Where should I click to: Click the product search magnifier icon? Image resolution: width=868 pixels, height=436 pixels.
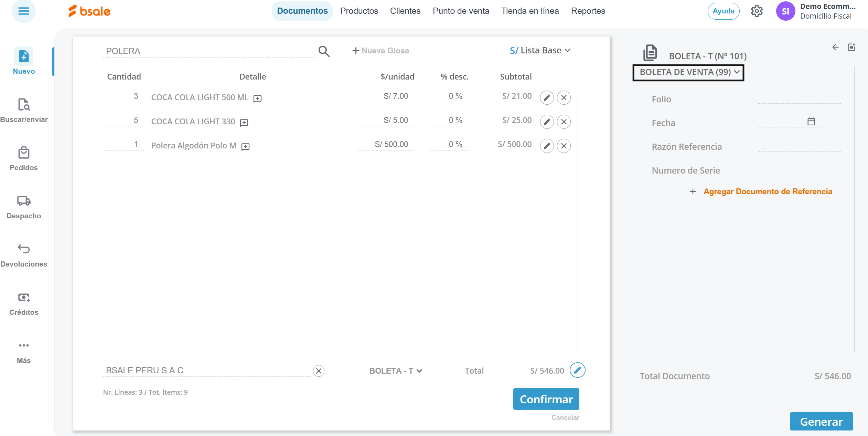pyautogui.click(x=324, y=51)
